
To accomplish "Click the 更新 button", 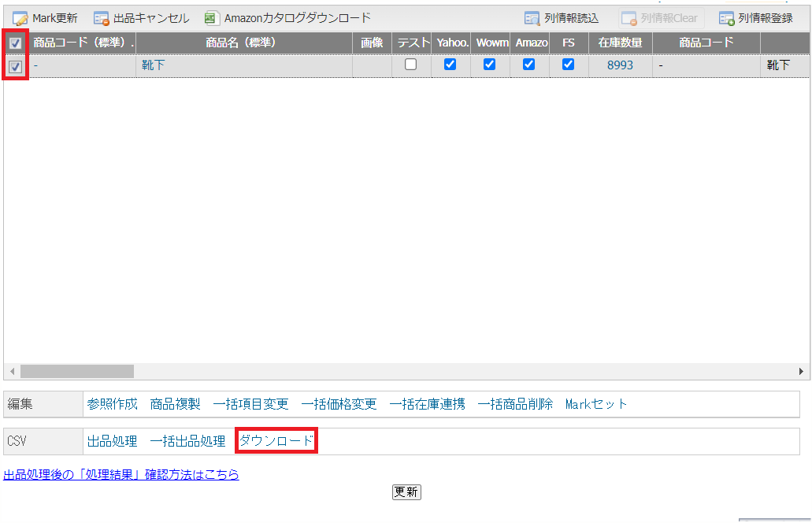I will 406,492.
